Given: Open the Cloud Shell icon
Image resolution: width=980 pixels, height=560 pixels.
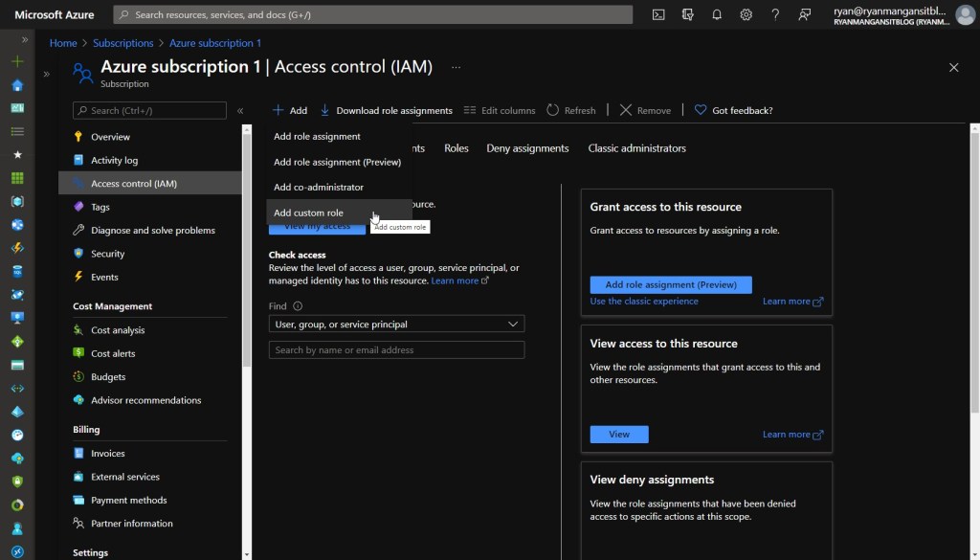Looking at the screenshot, I should tap(658, 14).
